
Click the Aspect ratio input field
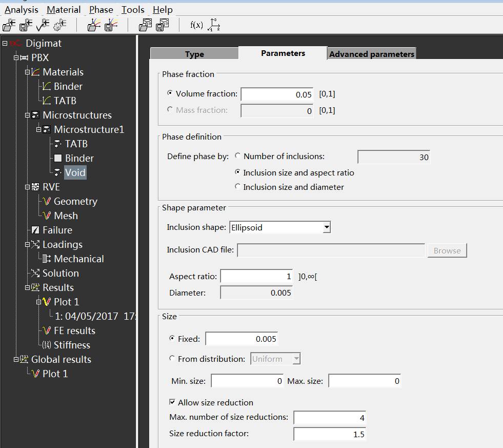pyautogui.click(x=256, y=276)
